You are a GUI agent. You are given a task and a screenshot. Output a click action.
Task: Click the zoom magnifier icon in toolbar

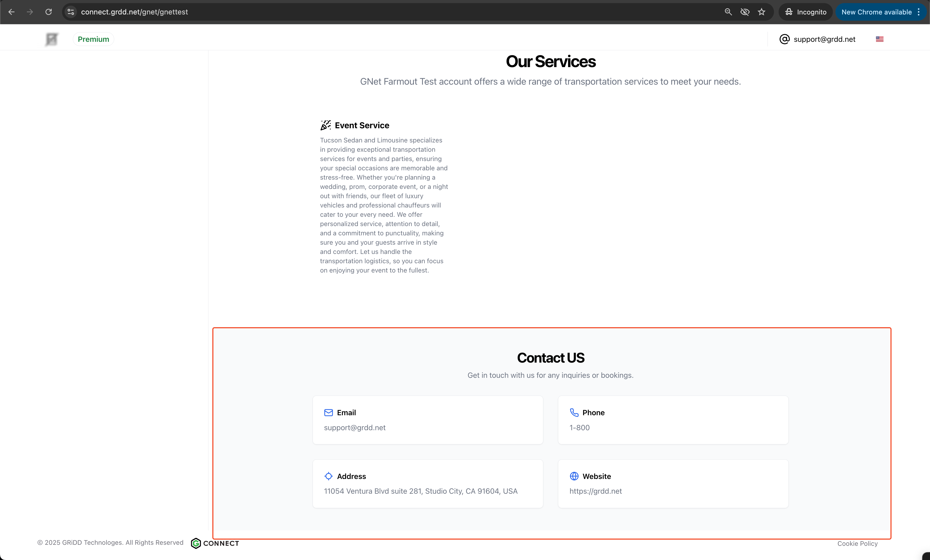pyautogui.click(x=728, y=12)
